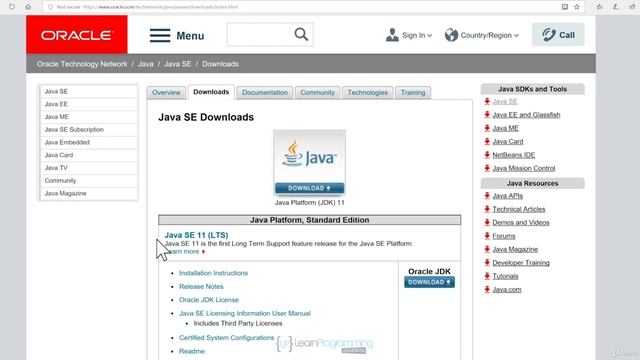640x360 pixels.
Task: Click download arrow icon beside Tutorials
Action: (487, 276)
